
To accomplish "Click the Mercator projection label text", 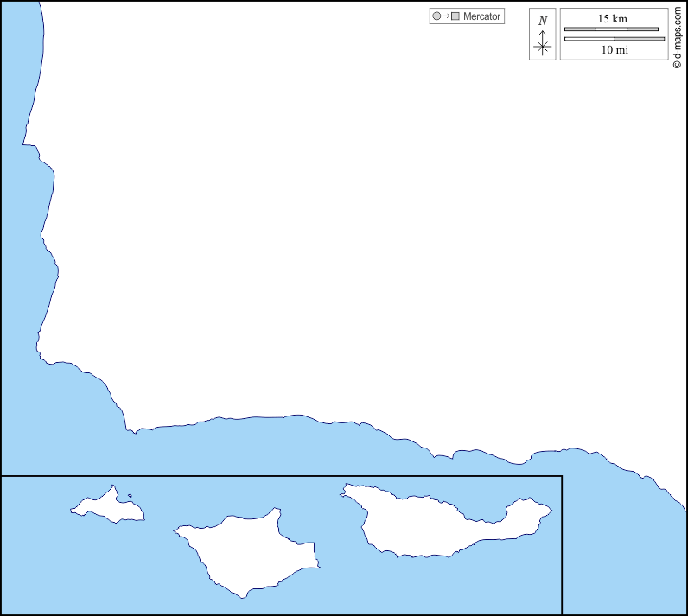I will click(x=481, y=16).
